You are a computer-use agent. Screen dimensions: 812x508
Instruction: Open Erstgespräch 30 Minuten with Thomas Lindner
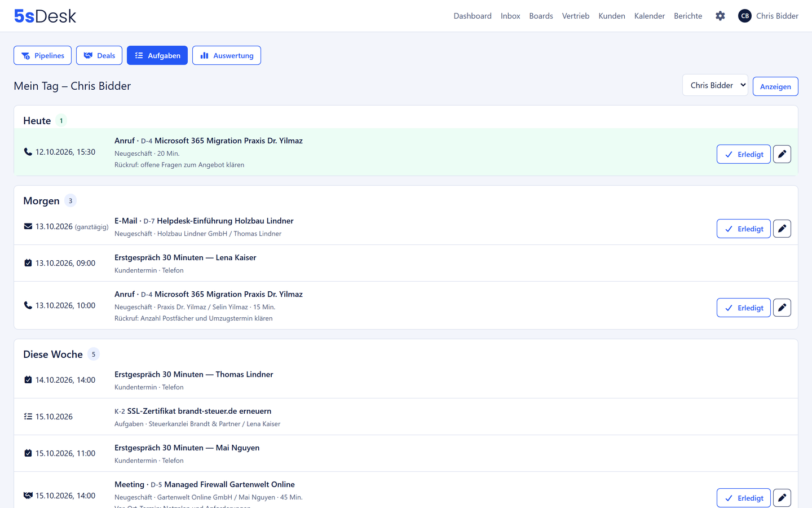193,374
